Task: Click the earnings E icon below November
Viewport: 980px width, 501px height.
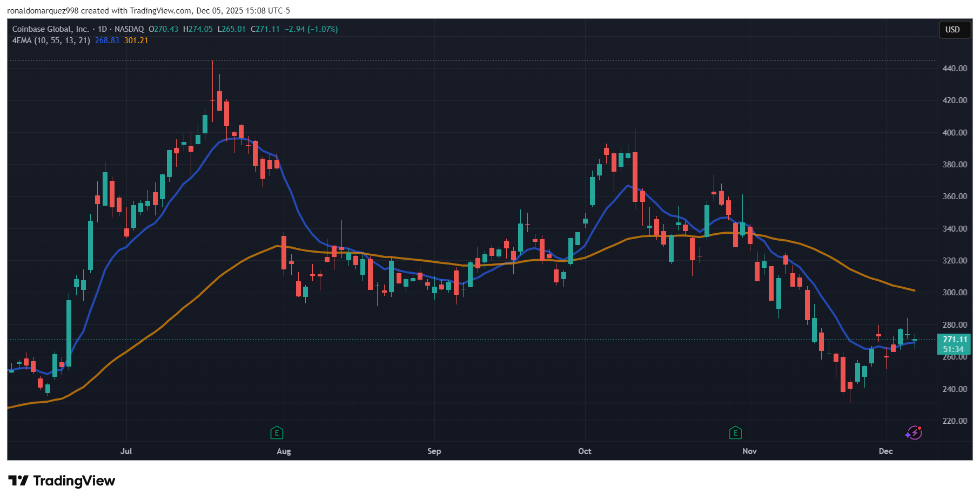Action: [x=735, y=433]
